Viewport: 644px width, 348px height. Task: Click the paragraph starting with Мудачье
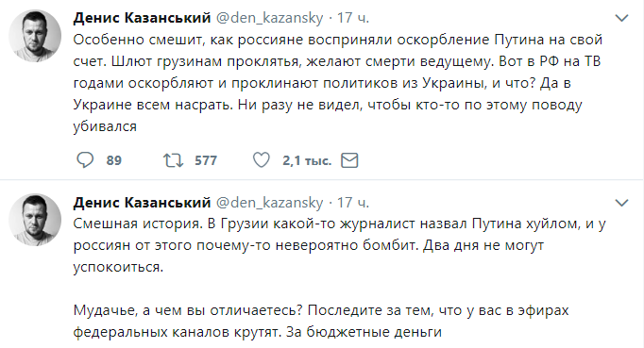[321, 321]
